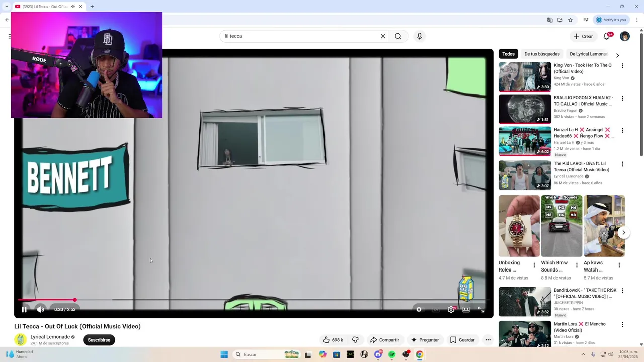Viewport: 644px width, 362px height.
Task: Save the video with the Guardar button
Action: 462,340
